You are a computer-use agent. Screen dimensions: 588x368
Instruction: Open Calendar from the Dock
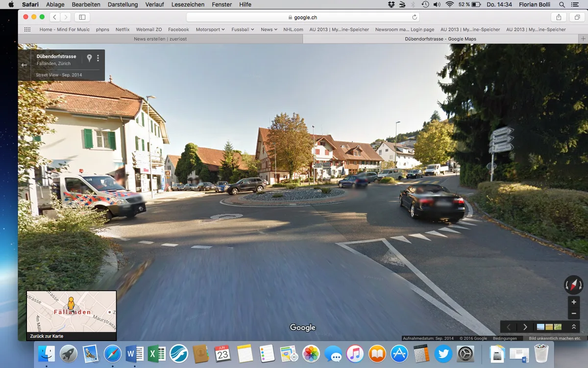222,354
